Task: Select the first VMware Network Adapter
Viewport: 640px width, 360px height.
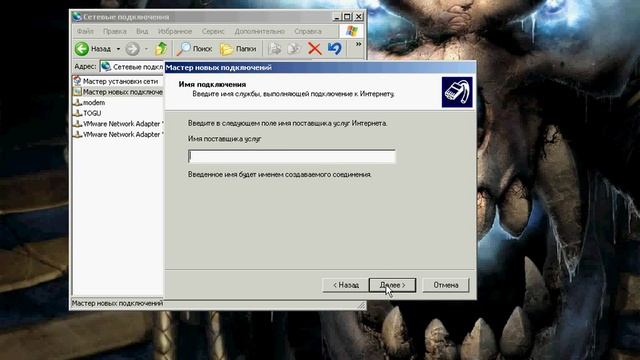Action: 123,124
